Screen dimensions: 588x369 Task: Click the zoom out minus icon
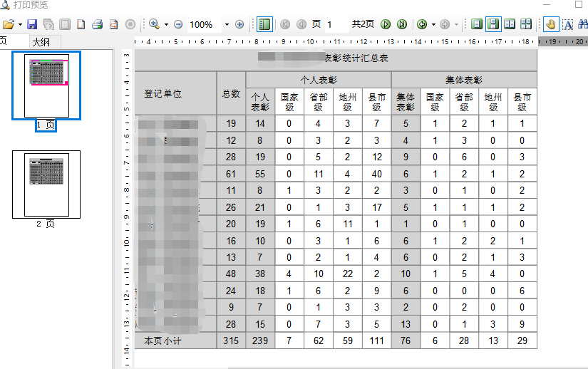click(178, 25)
